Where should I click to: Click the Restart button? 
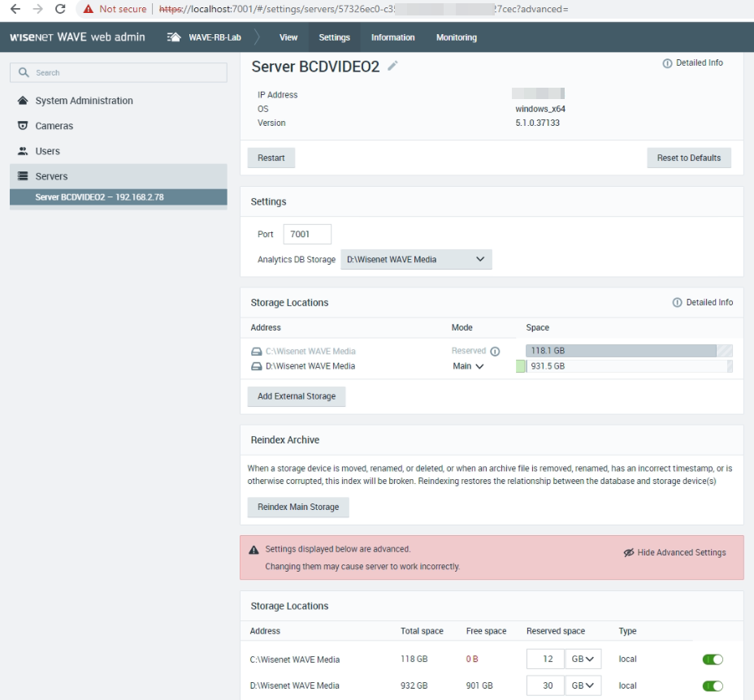click(271, 158)
